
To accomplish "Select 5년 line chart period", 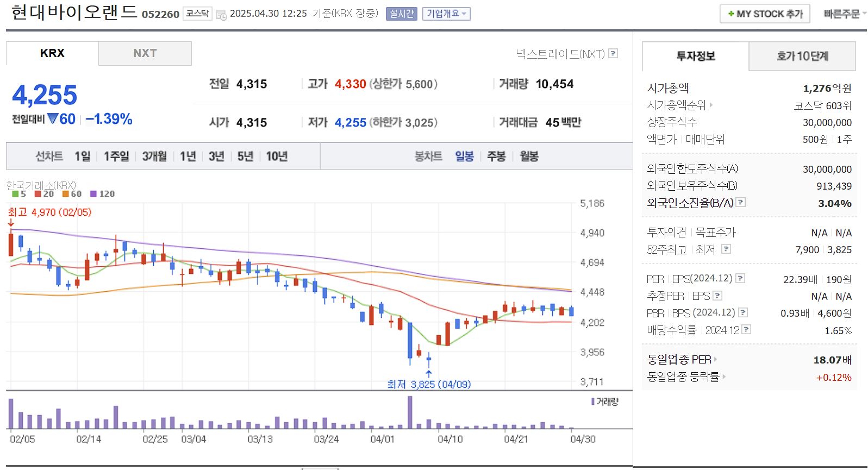I will pos(245,156).
